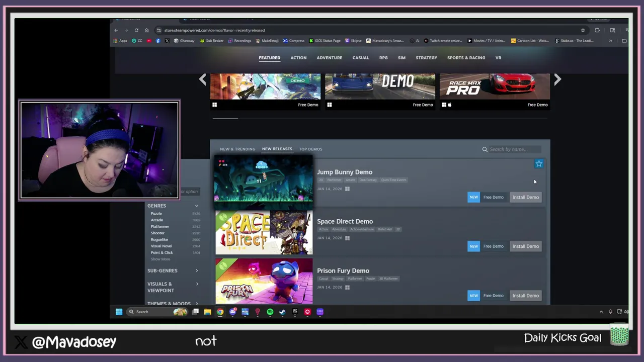Filter by Visual Novel genre
Viewport: 644px width, 362px height.
click(x=161, y=246)
